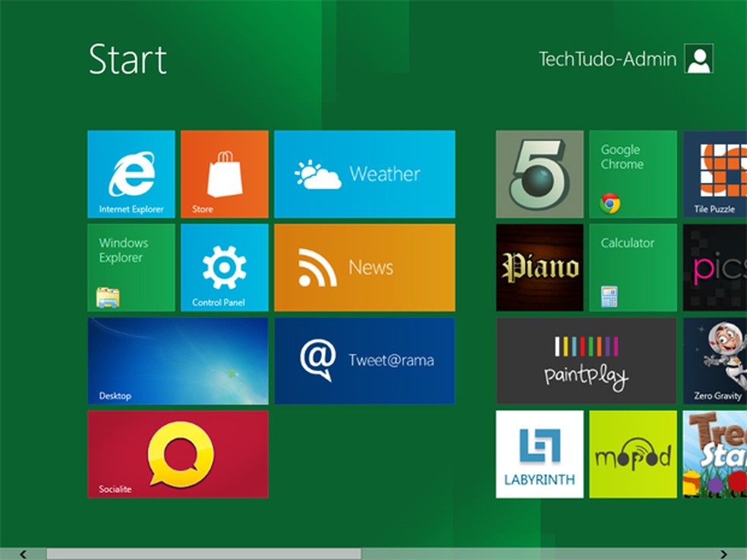Open the News feed tile
Screen dimensions: 747x560
[x=364, y=268]
